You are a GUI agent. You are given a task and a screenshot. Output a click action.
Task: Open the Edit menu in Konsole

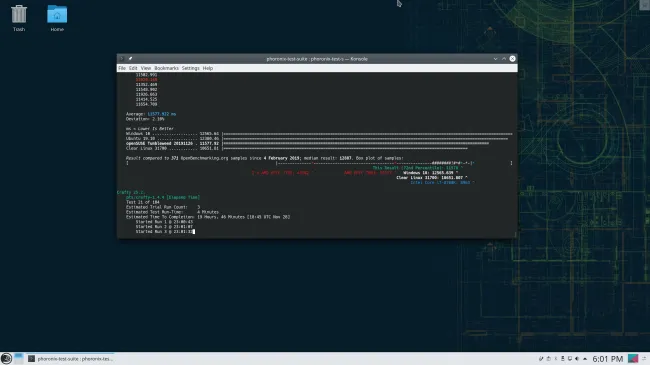133,68
